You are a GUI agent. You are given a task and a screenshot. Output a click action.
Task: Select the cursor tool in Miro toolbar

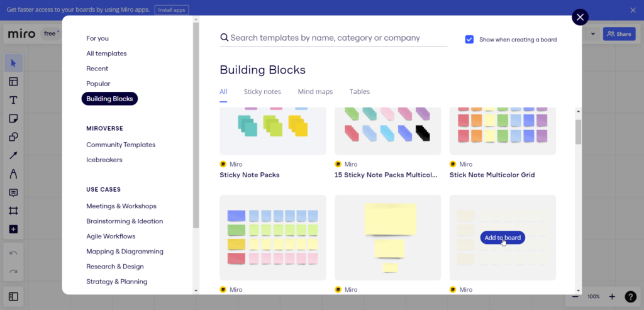(14, 64)
